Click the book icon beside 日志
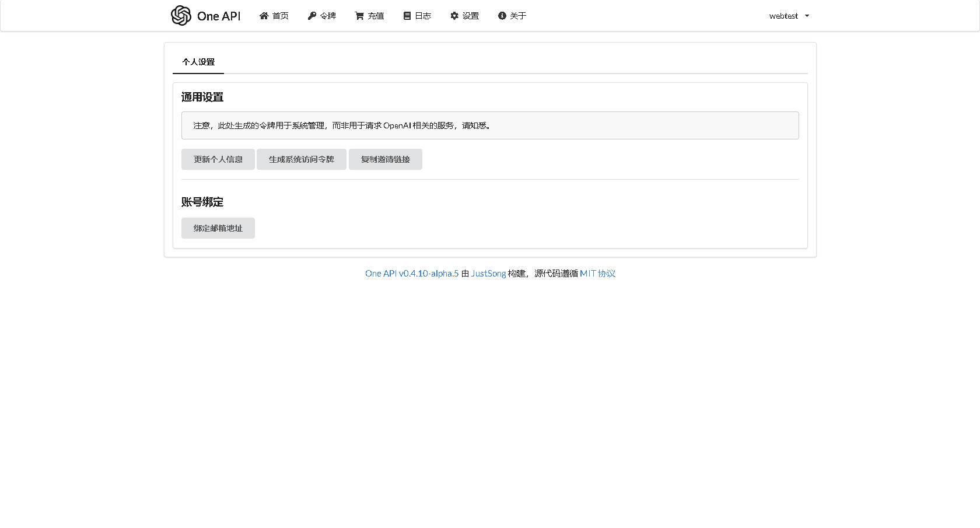The height and width of the screenshot is (528, 980). 407,16
